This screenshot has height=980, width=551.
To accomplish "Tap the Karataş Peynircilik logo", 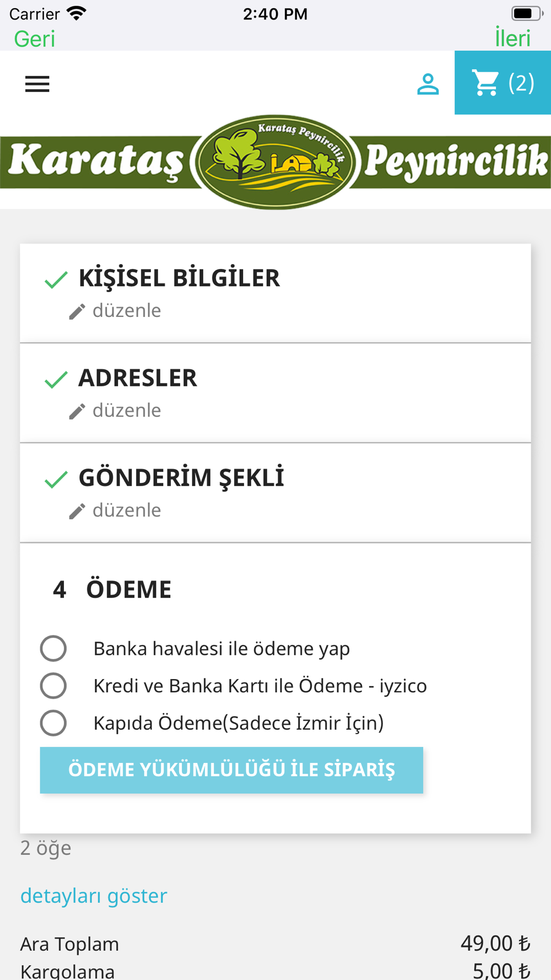I will pyautogui.click(x=275, y=162).
